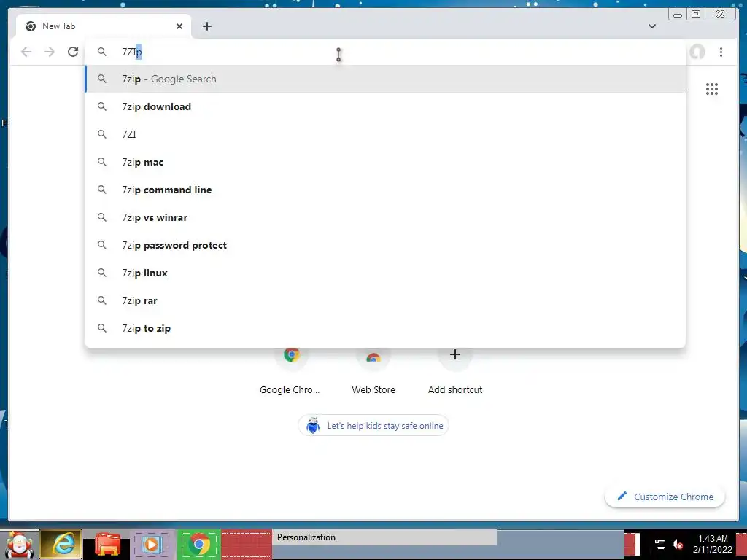Open 'Let's help kids stay safe online' link
Image resolution: width=747 pixels, height=560 pixels.
[x=373, y=426]
